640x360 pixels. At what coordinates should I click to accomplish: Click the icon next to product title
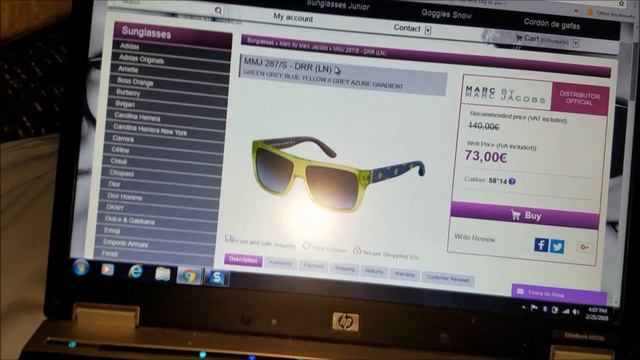coord(337,70)
